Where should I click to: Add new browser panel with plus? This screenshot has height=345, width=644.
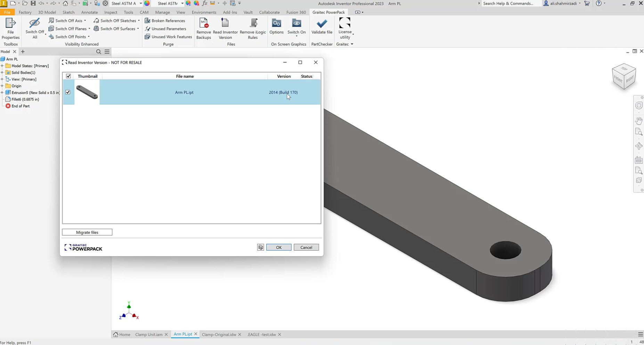coord(23,51)
